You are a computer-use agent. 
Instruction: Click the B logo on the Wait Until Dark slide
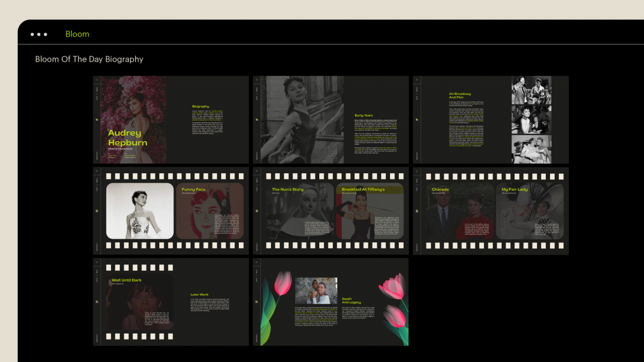97,302
